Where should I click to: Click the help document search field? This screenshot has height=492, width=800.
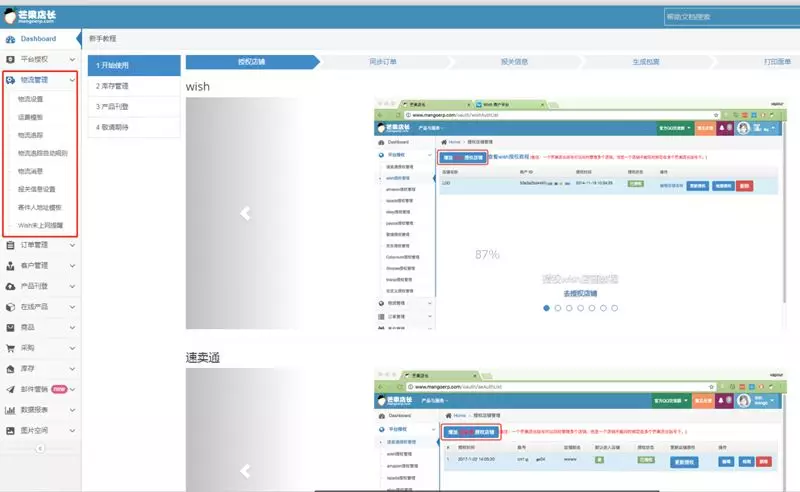(728, 17)
